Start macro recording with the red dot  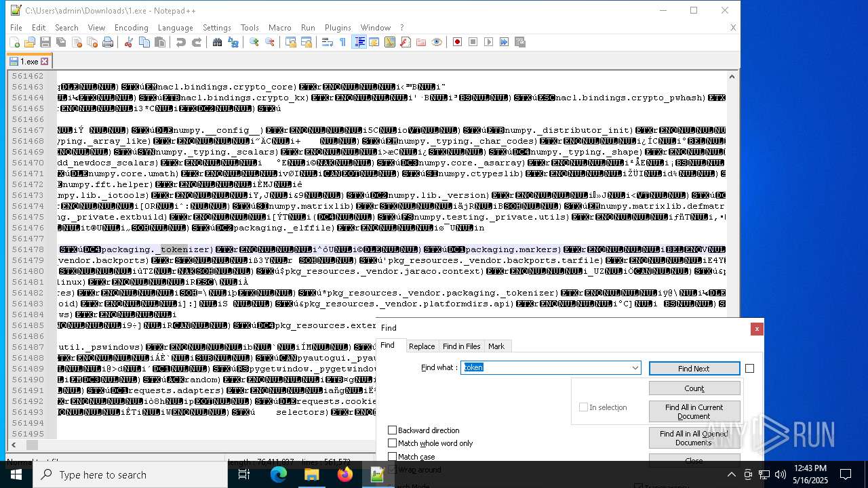pyautogui.click(x=458, y=42)
